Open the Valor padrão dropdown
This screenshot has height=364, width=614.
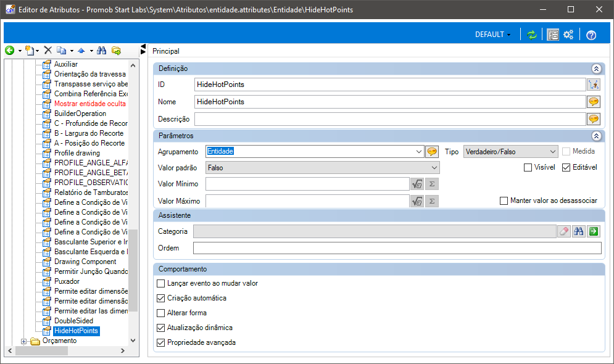coord(322,168)
